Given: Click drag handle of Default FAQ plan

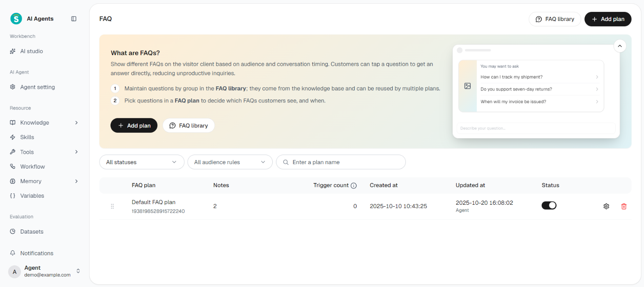Looking at the screenshot, I should [x=112, y=206].
